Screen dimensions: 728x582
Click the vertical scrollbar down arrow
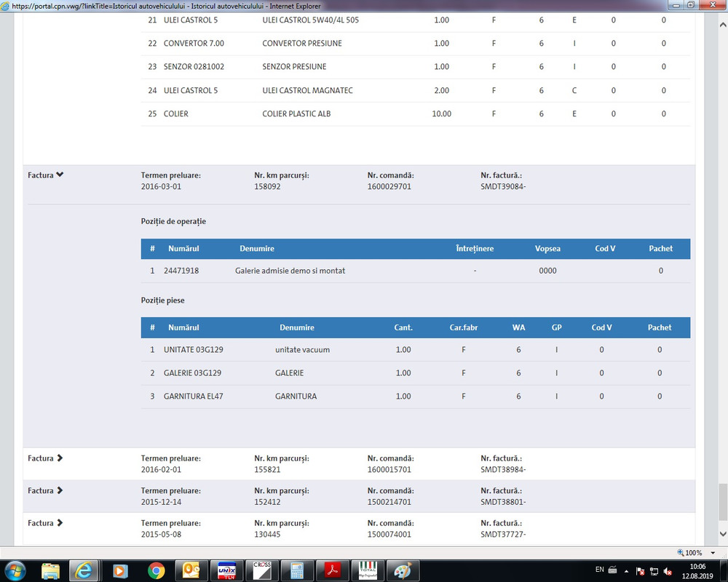723,534
